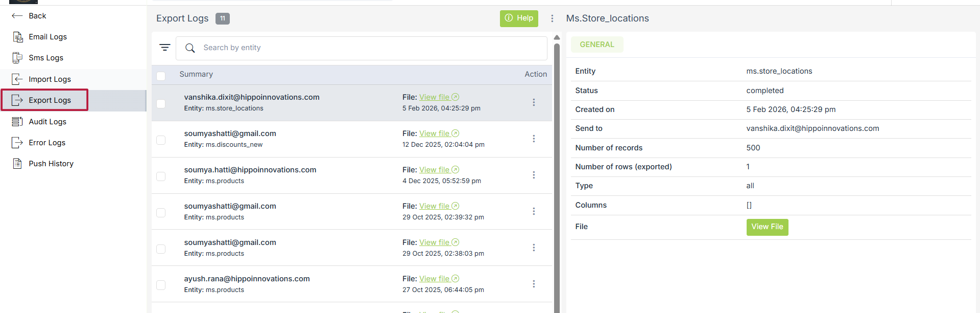Click the export list vertical scrollbar
Image resolution: width=980 pixels, height=313 pixels.
pyautogui.click(x=557, y=174)
